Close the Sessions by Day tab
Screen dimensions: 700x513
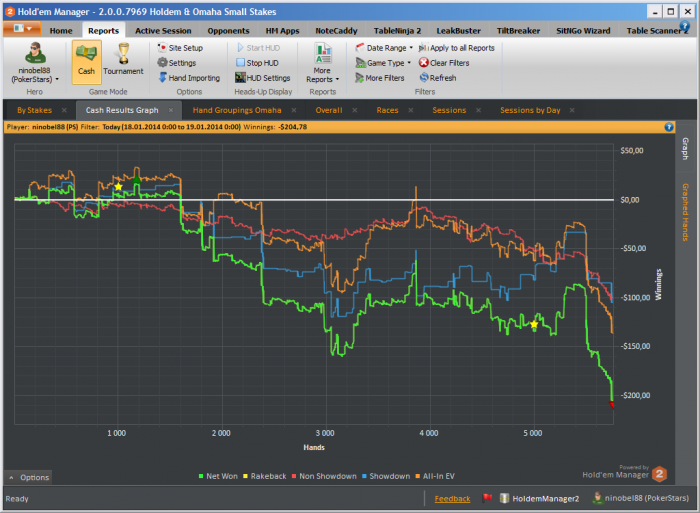pos(572,110)
